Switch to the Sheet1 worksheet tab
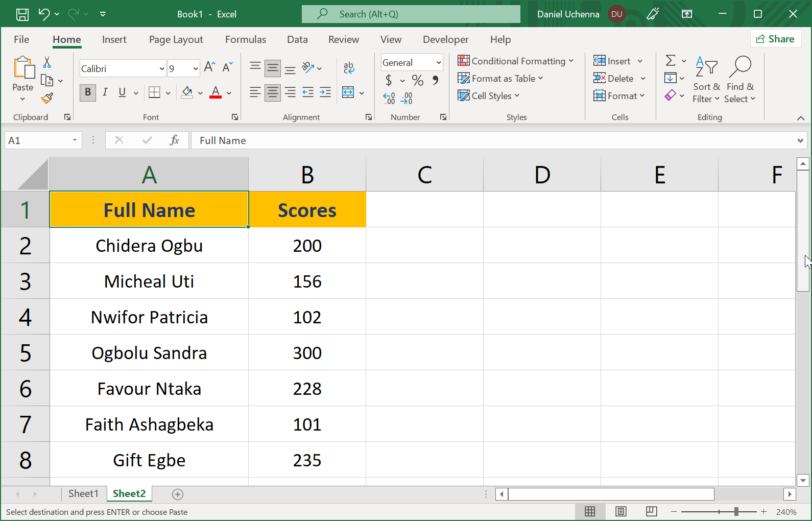 point(83,493)
